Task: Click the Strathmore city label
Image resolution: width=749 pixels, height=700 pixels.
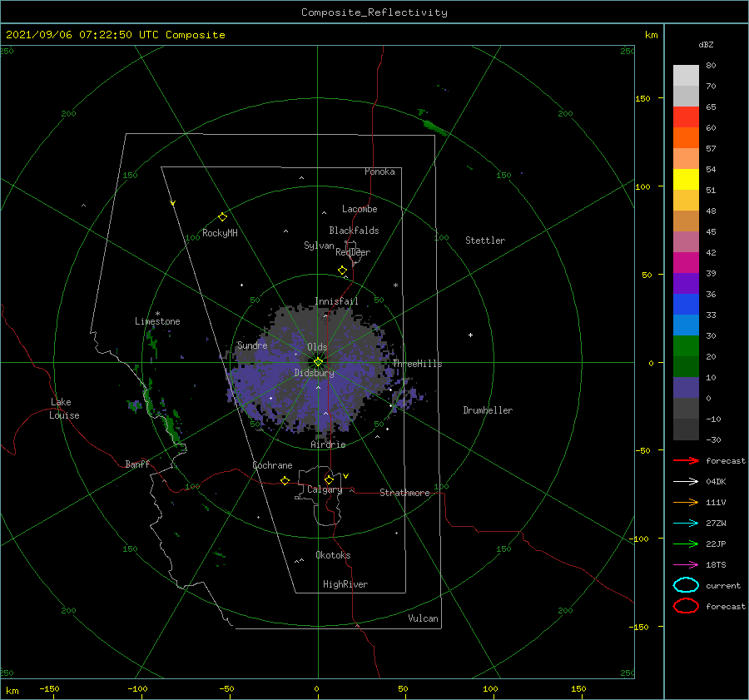Action: tap(404, 493)
